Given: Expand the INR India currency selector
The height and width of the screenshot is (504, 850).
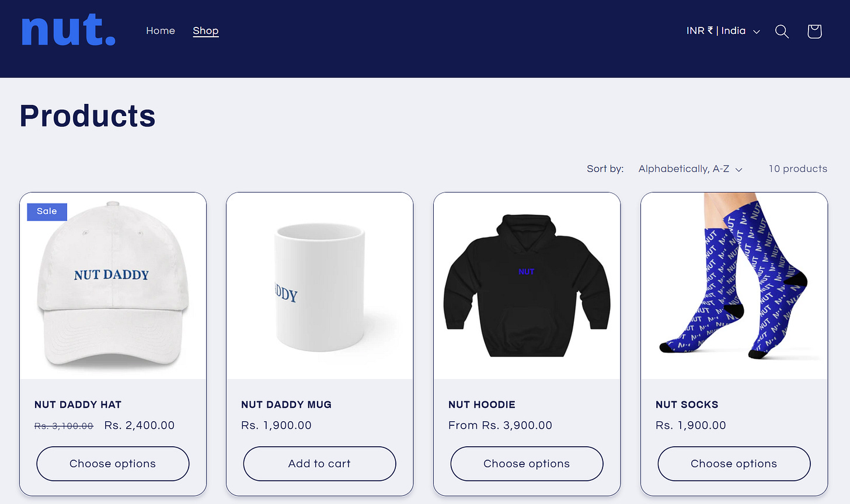Looking at the screenshot, I should 723,31.
